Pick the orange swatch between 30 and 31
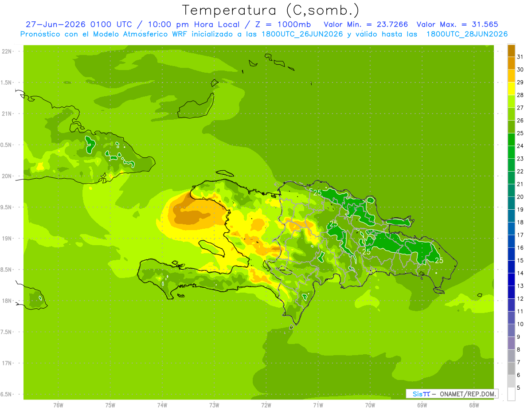The height and width of the screenshot is (411, 532). (x=511, y=63)
